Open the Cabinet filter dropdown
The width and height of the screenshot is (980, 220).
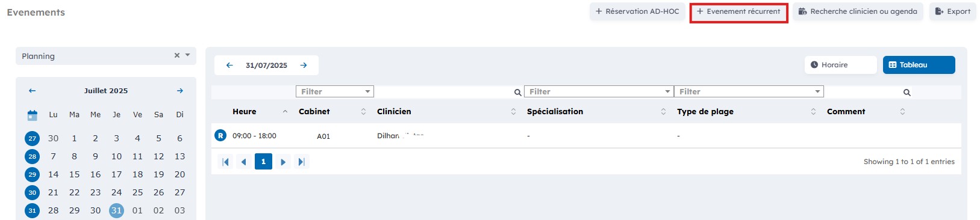coord(335,91)
